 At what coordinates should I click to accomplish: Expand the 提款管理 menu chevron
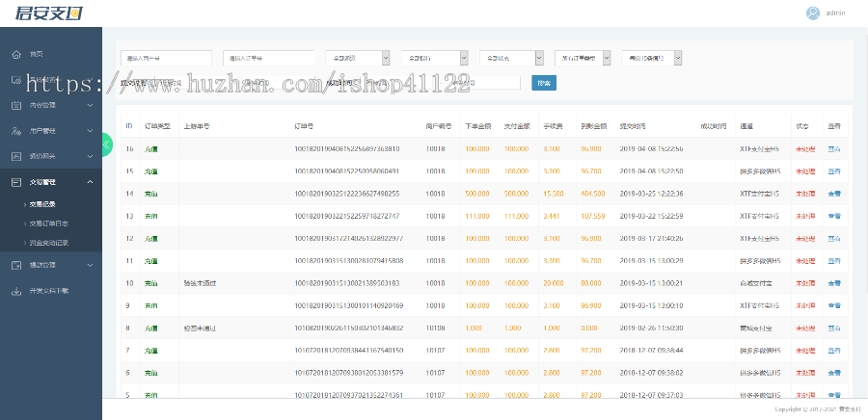coord(91,265)
